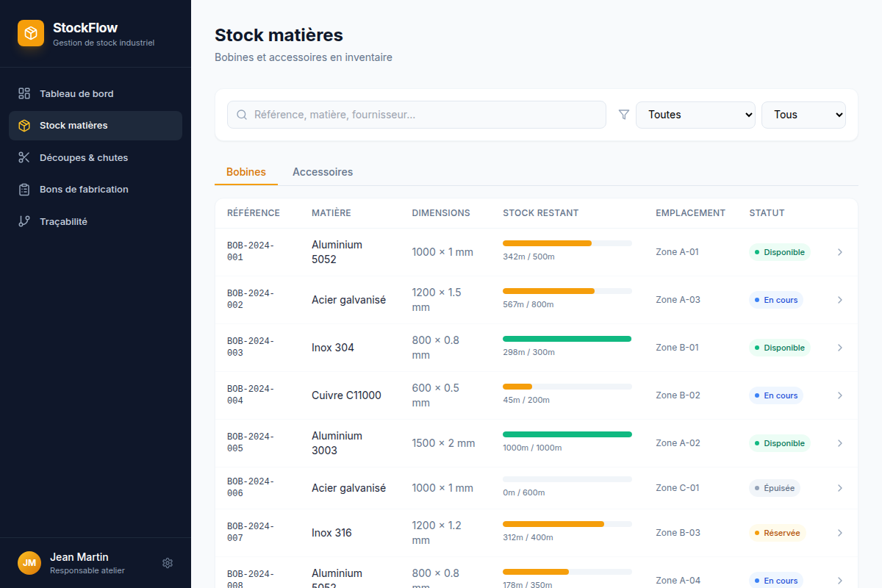The width and height of the screenshot is (882, 588).
Task: Click the STOCK RESTANT column header
Action: coord(541,213)
